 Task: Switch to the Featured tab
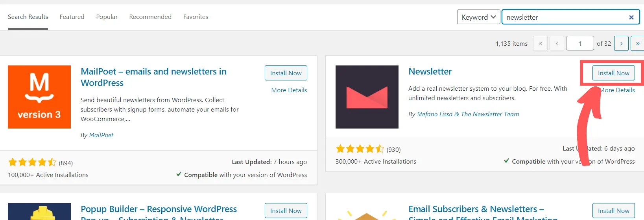(72, 17)
